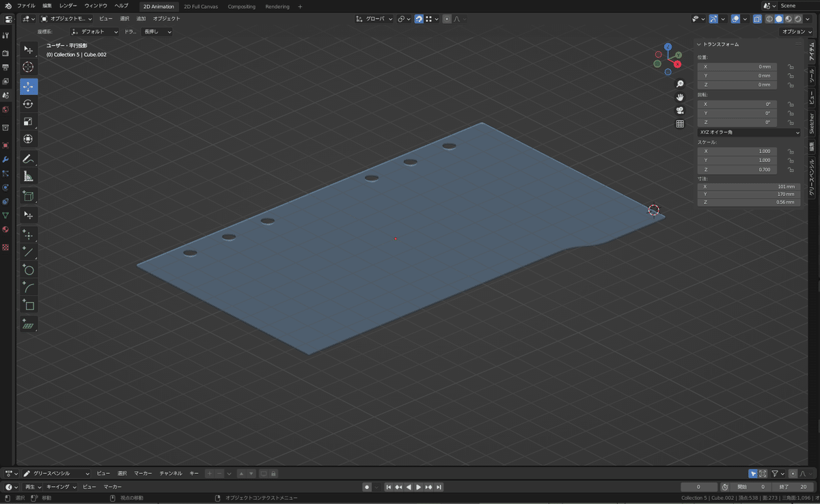Activate zoom icon in viewport navigation gizmo
Screen dimensions: 820x504
tap(679, 83)
